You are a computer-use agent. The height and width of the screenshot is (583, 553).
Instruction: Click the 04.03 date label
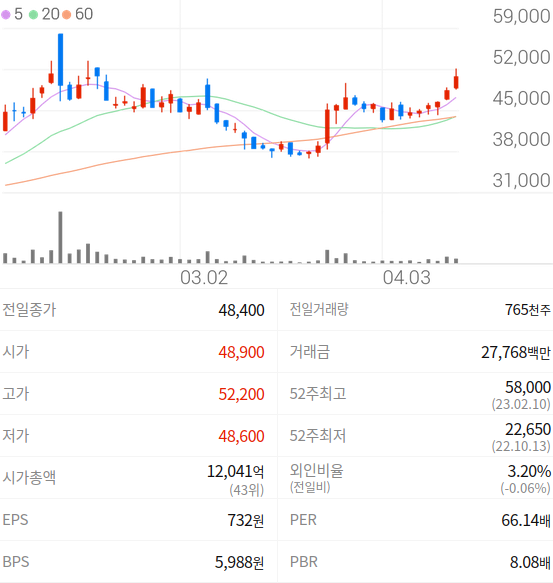tap(406, 278)
